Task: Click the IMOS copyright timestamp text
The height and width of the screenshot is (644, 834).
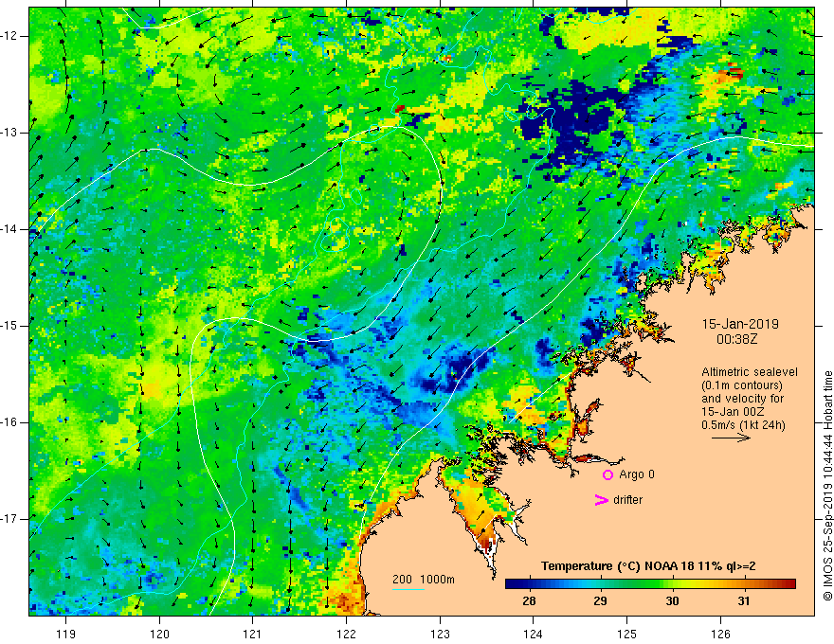Action: pos(827,486)
